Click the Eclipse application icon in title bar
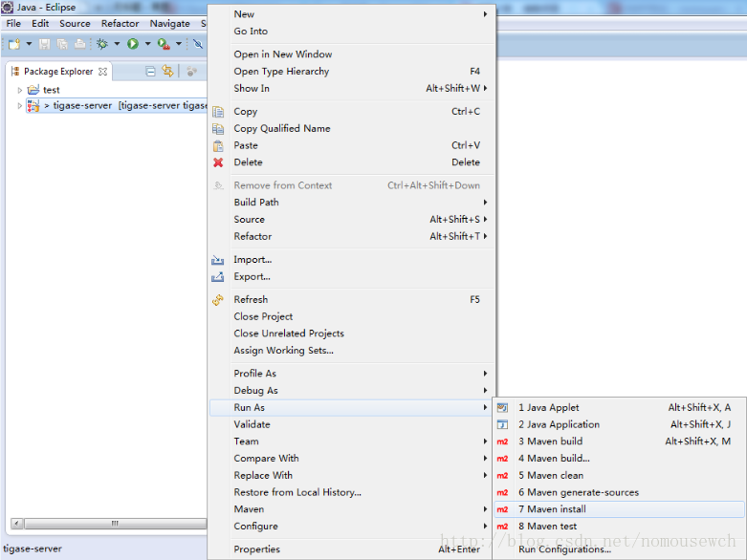 7,7
